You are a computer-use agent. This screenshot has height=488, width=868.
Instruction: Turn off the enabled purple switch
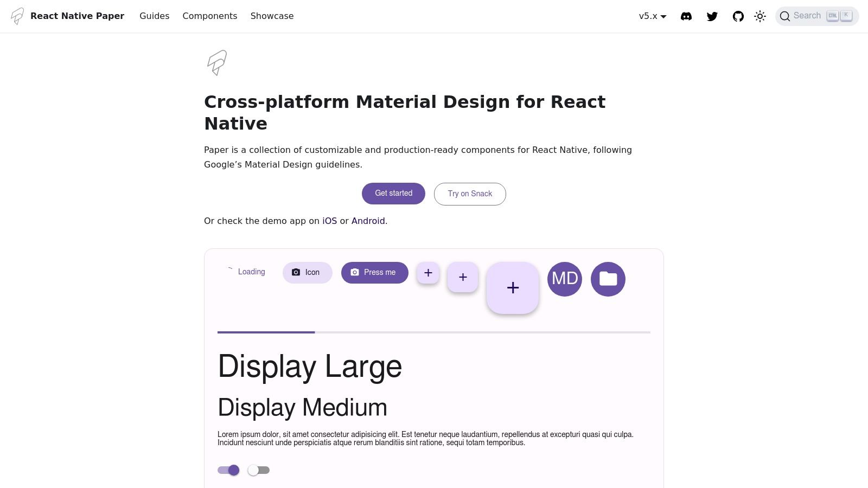coord(228,470)
